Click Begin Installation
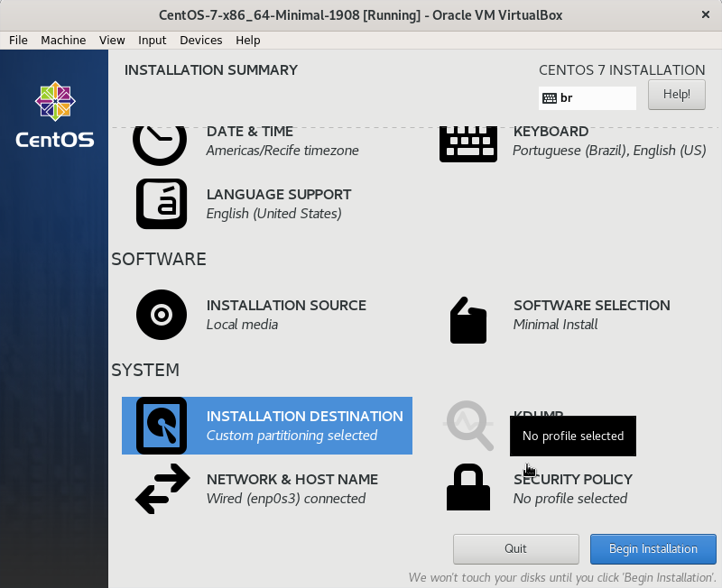 pos(653,549)
